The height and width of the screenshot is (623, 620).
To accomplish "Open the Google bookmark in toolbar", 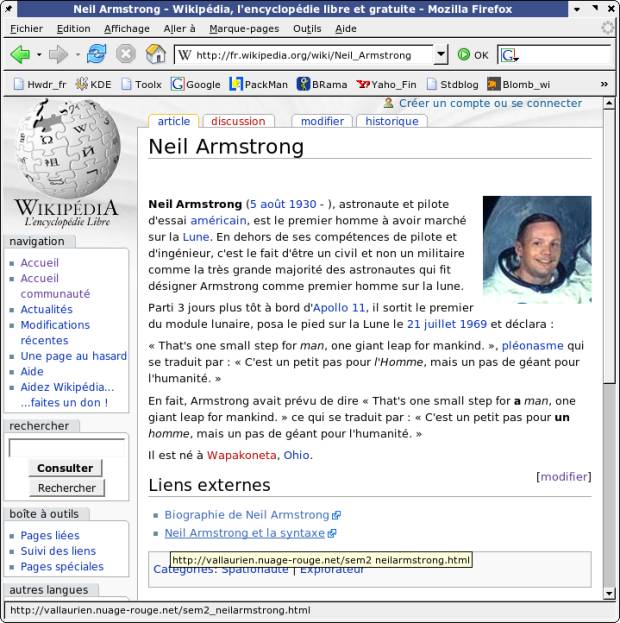I will coord(196,85).
